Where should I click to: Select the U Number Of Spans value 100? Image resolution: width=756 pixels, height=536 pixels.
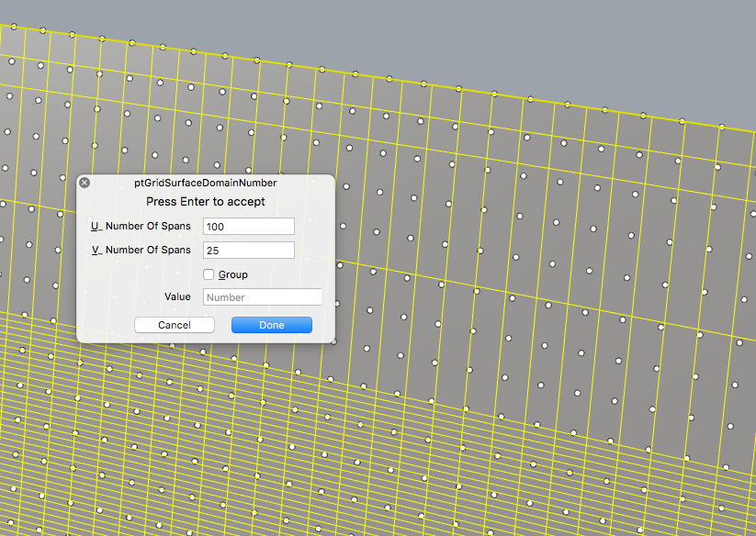[248, 226]
